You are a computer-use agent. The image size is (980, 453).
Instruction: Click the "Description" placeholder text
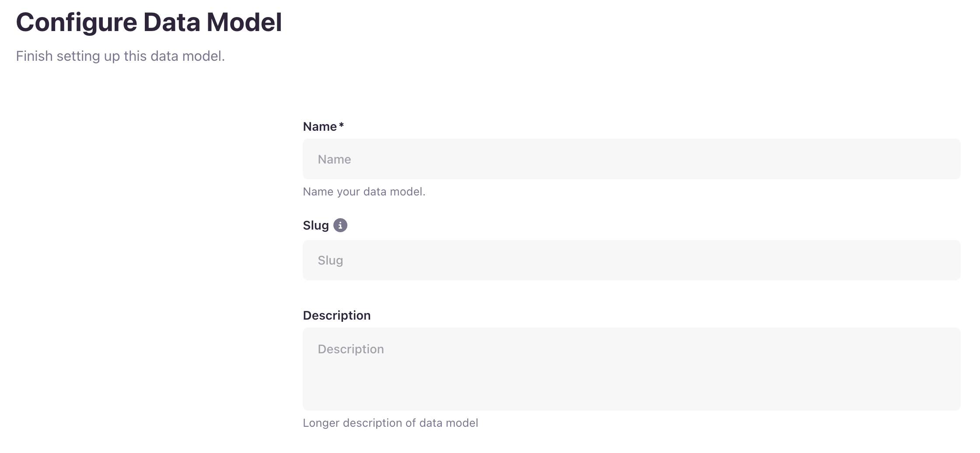pyautogui.click(x=350, y=349)
